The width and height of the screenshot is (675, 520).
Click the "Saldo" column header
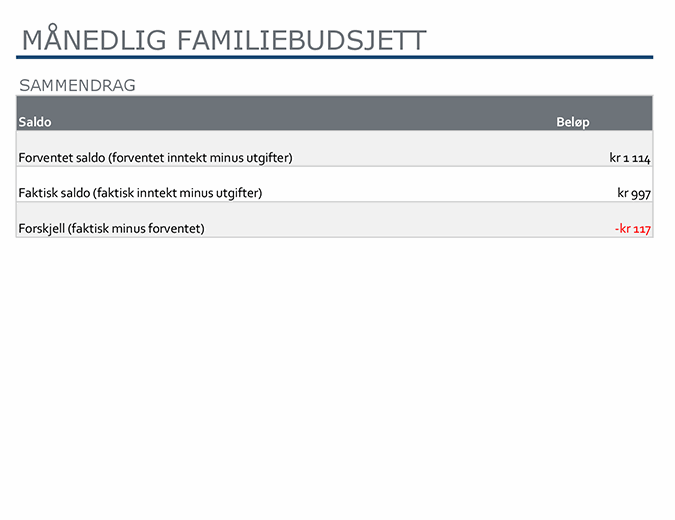tap(35, 122)
